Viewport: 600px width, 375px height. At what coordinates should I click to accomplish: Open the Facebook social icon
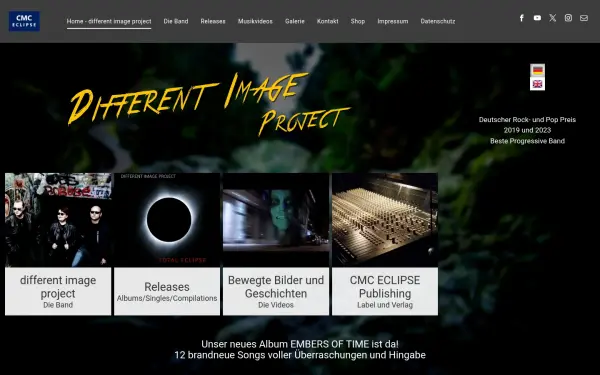[522, 18]
